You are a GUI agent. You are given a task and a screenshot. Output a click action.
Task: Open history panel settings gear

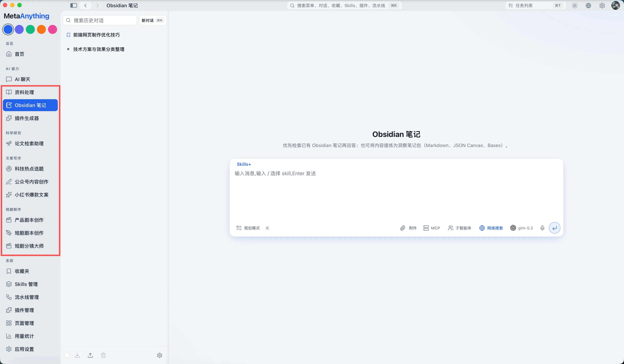[160, 355]
